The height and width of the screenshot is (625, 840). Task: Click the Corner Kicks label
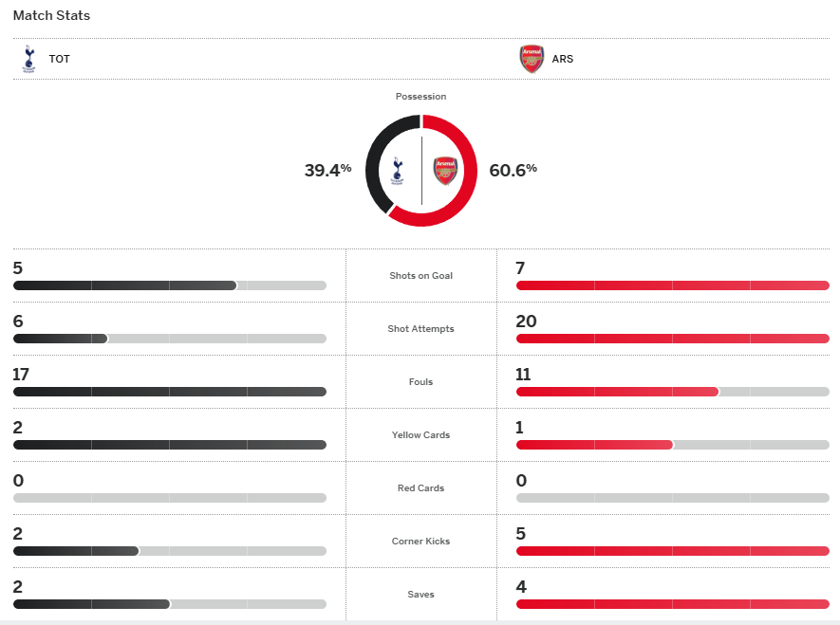click(x=420, y=542)
